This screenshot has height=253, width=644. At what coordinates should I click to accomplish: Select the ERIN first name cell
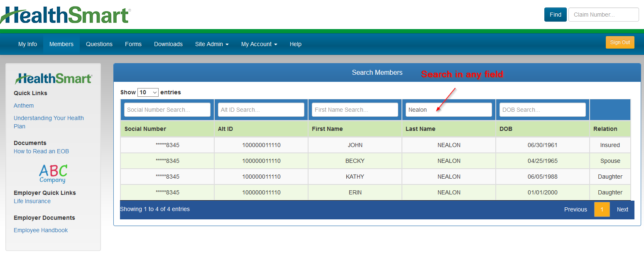[x=355, y=192]
